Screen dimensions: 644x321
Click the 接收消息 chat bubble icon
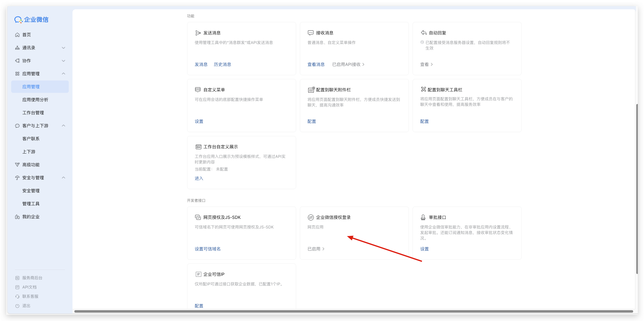[x=310, y=33]
